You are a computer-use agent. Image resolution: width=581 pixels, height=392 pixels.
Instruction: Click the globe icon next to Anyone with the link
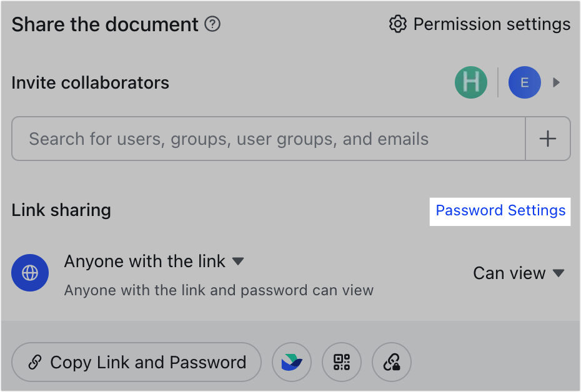tap(29, 273)
